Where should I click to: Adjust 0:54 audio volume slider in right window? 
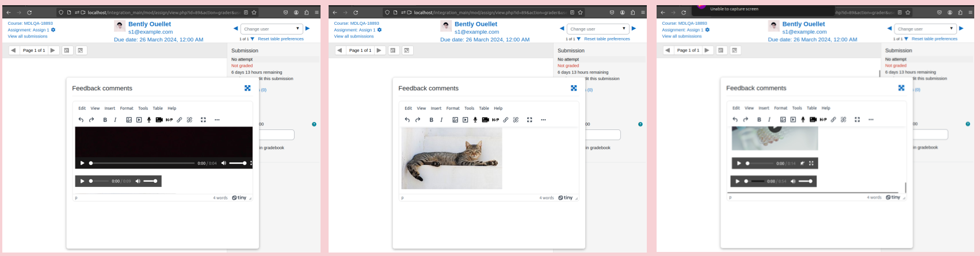click(x=806, y=181)
